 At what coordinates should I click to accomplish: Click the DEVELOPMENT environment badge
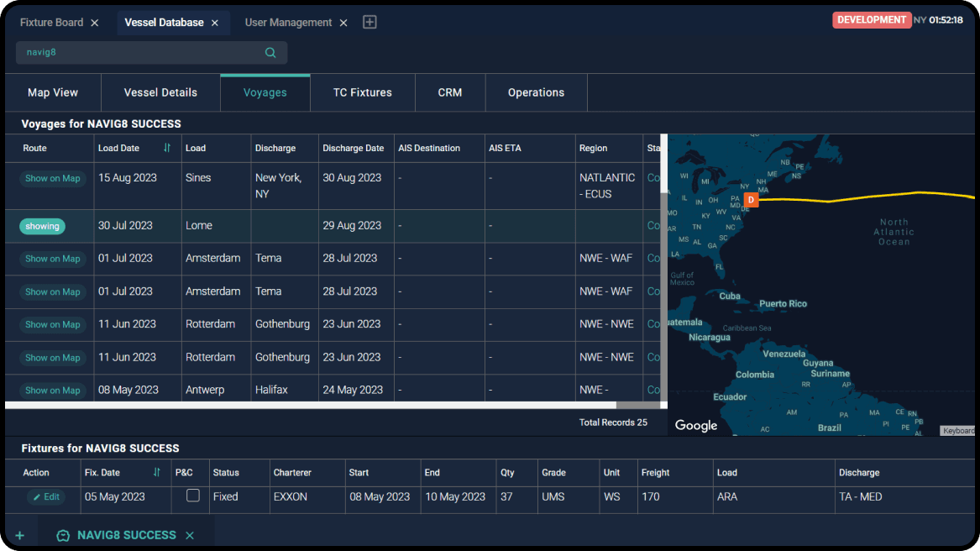(x=871, y=20)
